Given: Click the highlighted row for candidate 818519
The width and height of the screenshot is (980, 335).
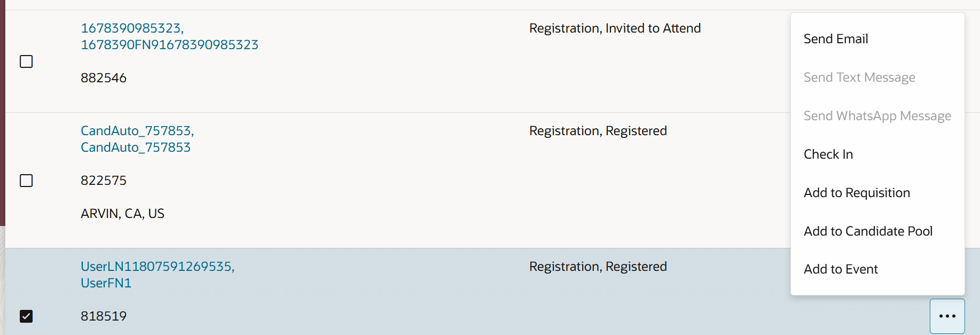Looking at the screenshot, I should (374, 291).
